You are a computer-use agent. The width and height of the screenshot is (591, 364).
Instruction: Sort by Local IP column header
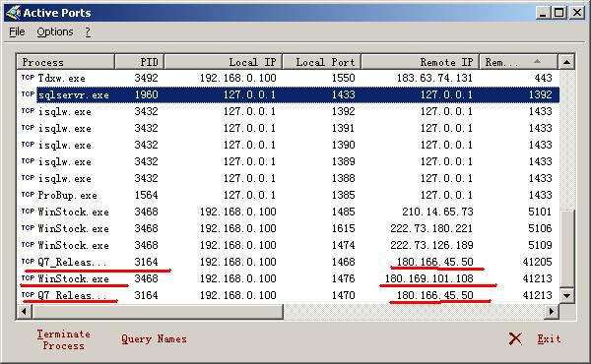tap(224, 62)
